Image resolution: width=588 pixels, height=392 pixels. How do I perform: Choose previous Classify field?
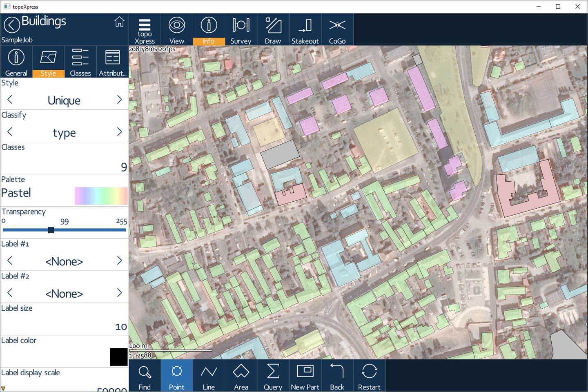10,132
